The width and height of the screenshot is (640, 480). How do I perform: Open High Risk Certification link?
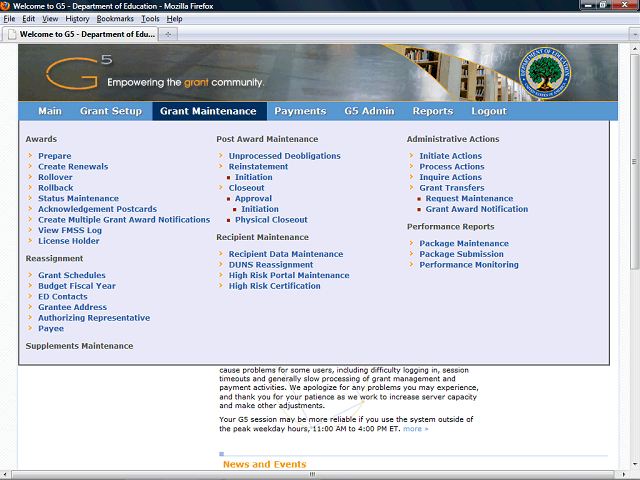274,286
